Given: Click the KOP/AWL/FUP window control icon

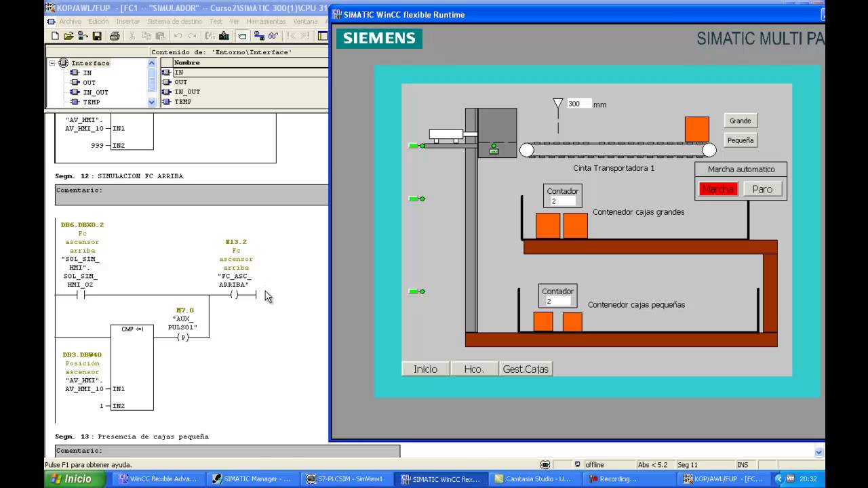Looking at the screenshot, I should [51, 7].
